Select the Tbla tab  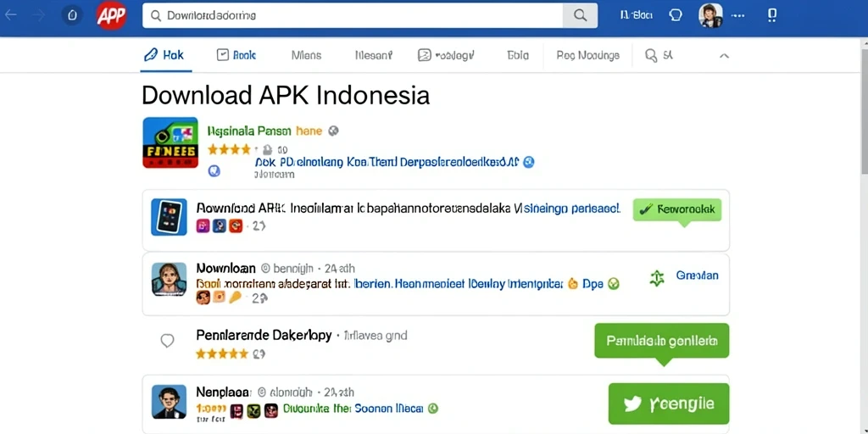click(518, 55)
